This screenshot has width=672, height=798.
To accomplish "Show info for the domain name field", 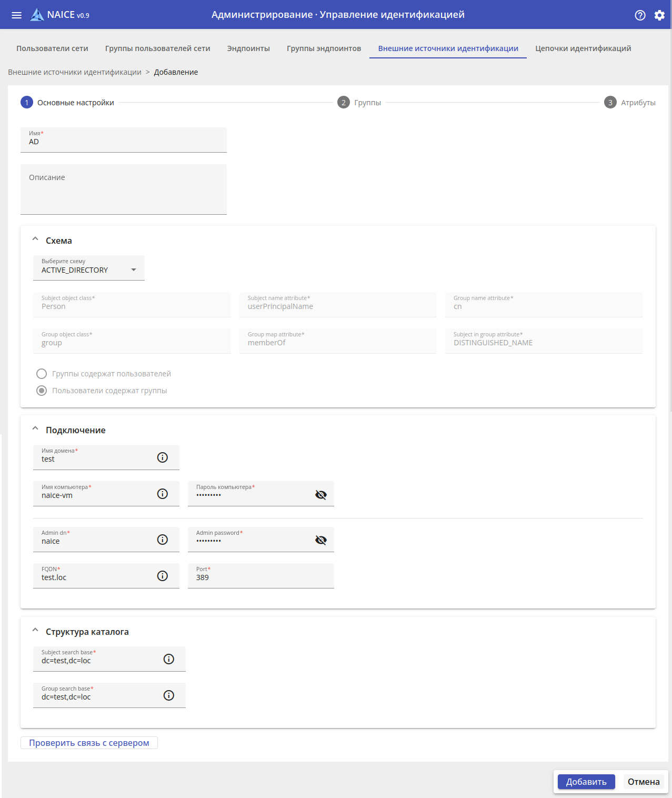I will [x=163, y=457].
